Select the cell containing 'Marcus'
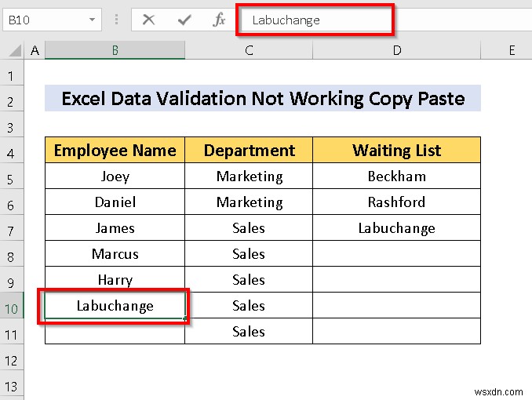The width and height of the screenshot is (532, 400). [x=115, y=253]
